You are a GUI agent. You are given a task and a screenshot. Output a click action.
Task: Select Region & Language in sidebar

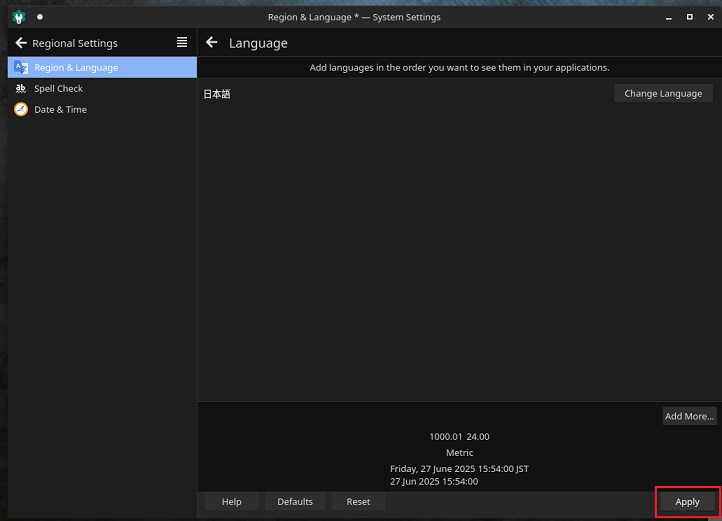(102, 67)
